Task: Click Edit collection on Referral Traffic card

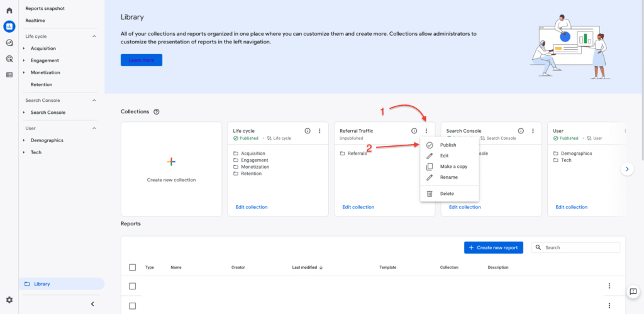Action: point(358,207)
